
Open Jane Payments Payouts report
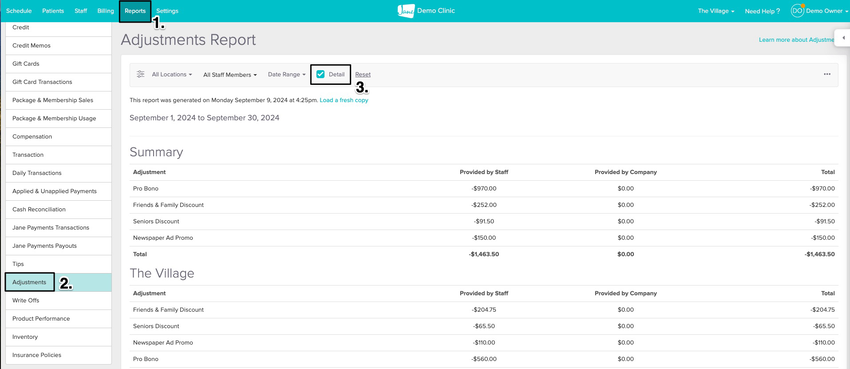click(x=59, y=245)
